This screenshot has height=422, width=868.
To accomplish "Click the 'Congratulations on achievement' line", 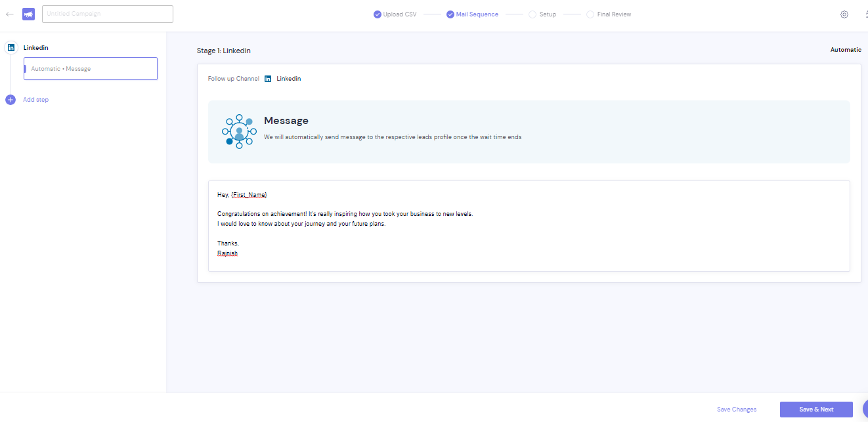I will [x=345, y=214].
